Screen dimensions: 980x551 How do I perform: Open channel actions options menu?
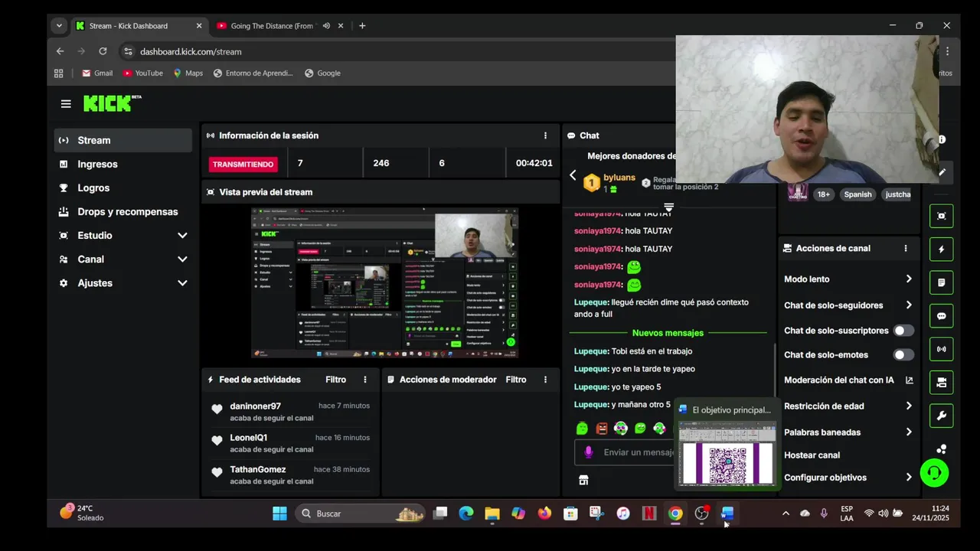pos(906,249)
